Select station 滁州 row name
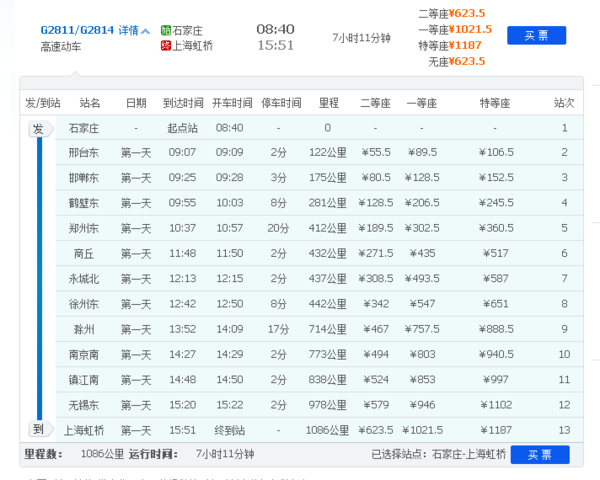The width and height of the screenshot is (600, 480). point(84,330)
